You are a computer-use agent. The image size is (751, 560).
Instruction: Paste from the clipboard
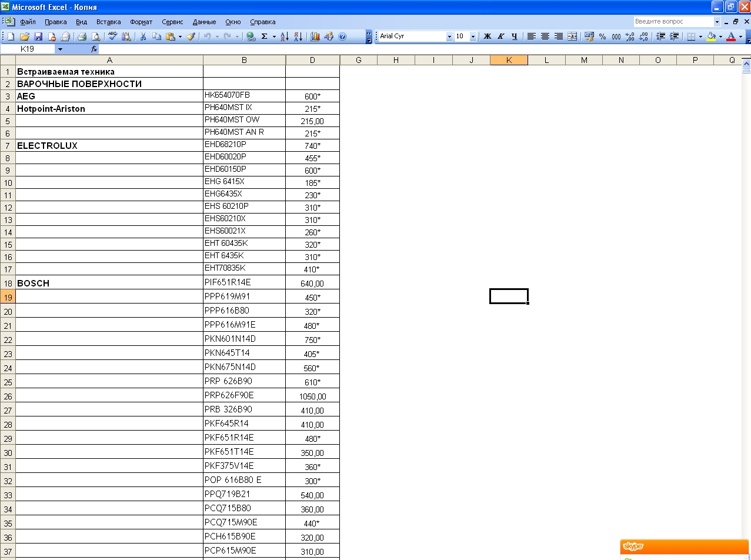[170, 36]
